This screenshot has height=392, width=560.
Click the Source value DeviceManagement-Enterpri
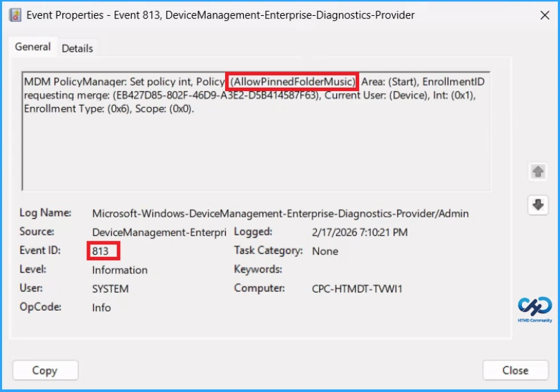point(160,233)
